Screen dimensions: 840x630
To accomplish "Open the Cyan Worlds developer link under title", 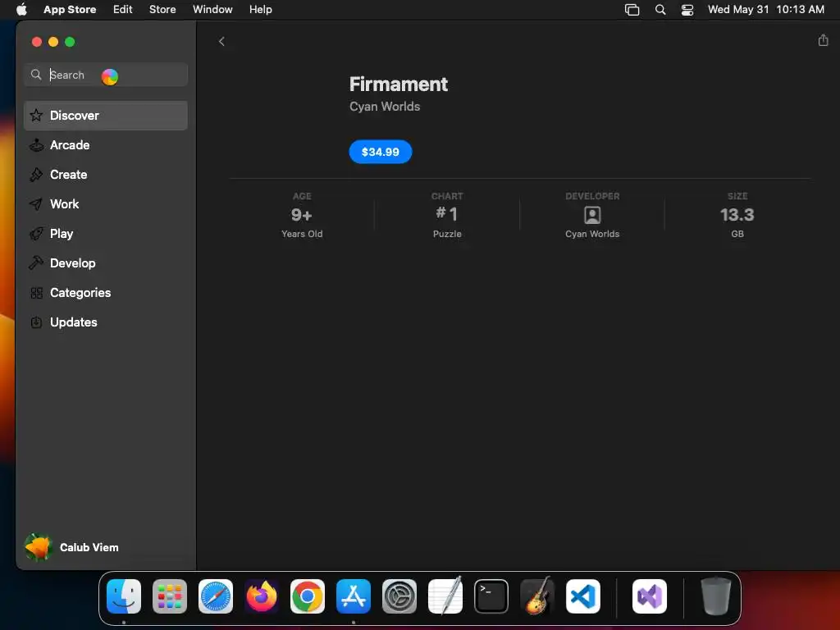I will [385, 107].
